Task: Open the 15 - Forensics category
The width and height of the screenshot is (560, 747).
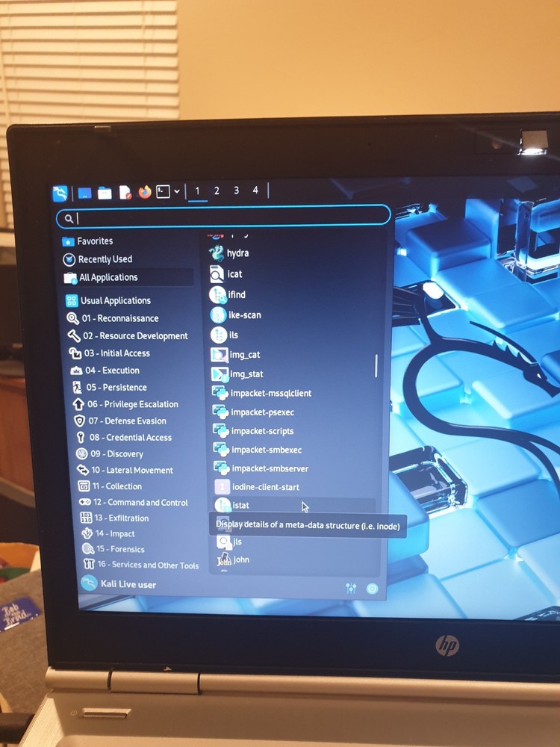Action: coord(143,549)
